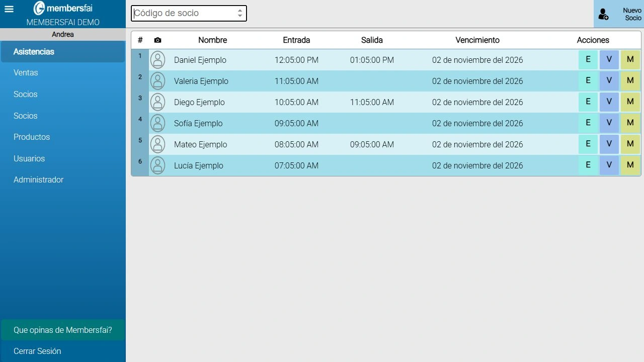This screenshot has width=644, height=362.
Task: Click the V action for Valeria Ejemplo
Action: coord(609,81)
